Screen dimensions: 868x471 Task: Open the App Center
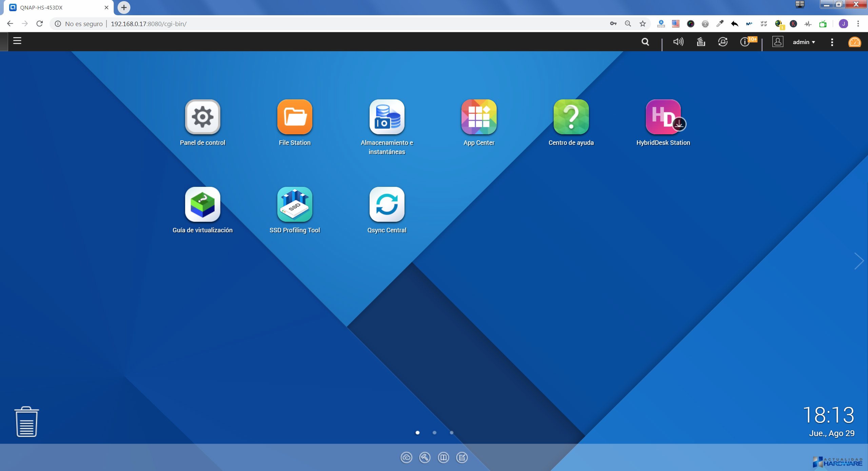coord(479,117)
